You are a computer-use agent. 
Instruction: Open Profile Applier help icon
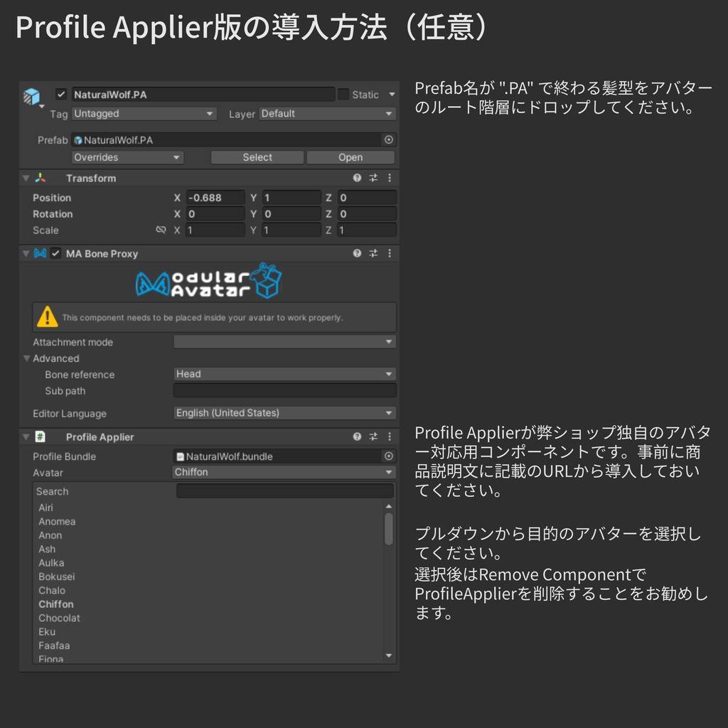357,437
